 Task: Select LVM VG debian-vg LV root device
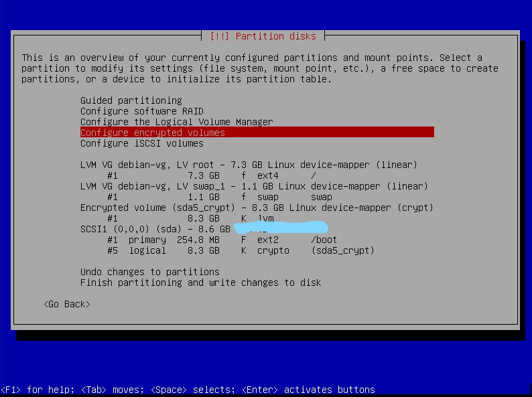coord(248,165)
